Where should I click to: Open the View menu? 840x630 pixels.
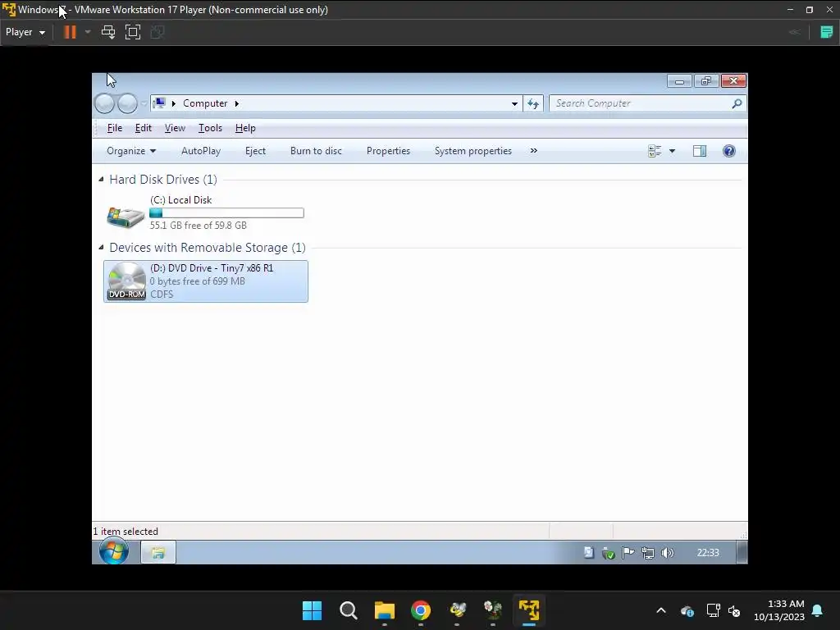click(x=175, y=128)
